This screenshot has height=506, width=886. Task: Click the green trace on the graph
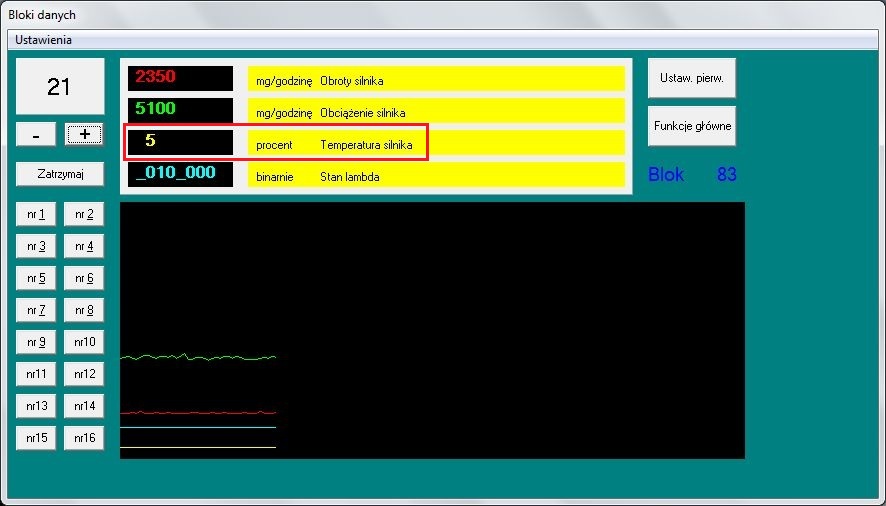(x=198, y=357)
